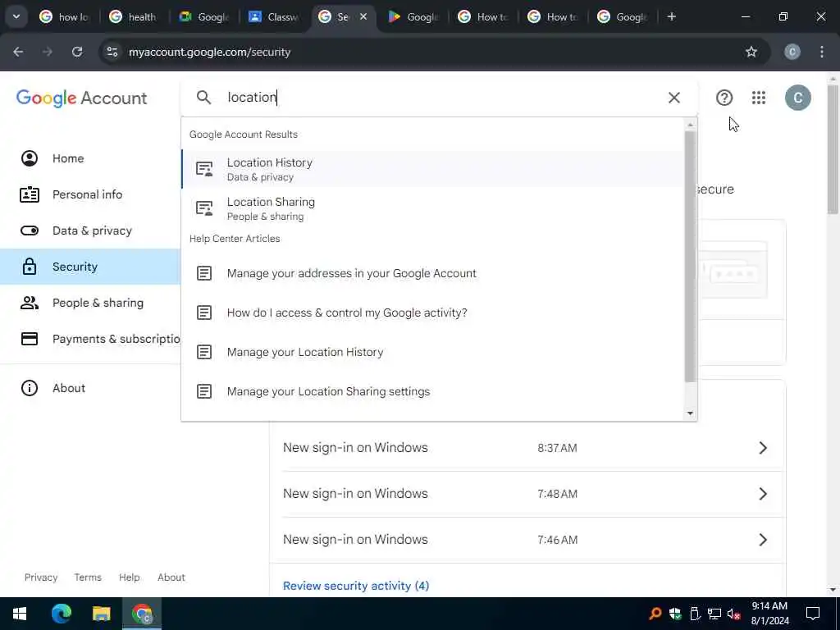Expand the 7:48 AM sign-in entry chevron
The height and width of the screenshot is (630, 840).
[x=763, y=493]
